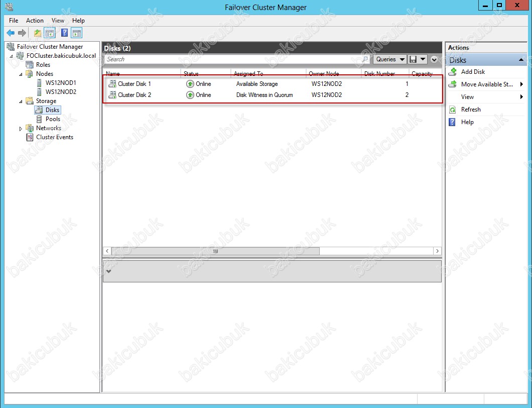Open the View menu in menu bar
532x408 pixels.
tap(58, 21)
